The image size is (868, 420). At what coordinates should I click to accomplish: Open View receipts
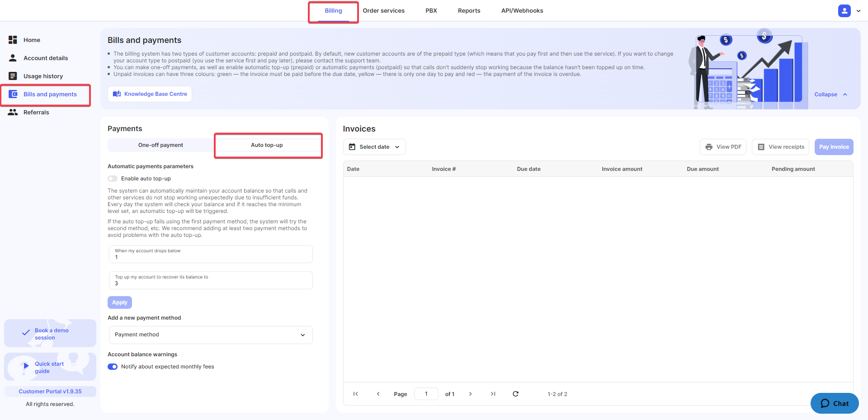(x=781, y=147)
